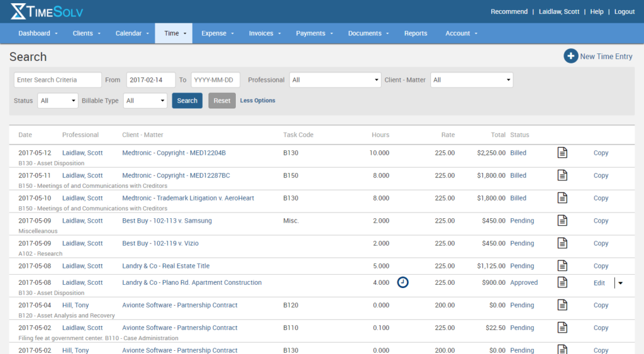
Task: Click the Reset button
Action: 222,101
